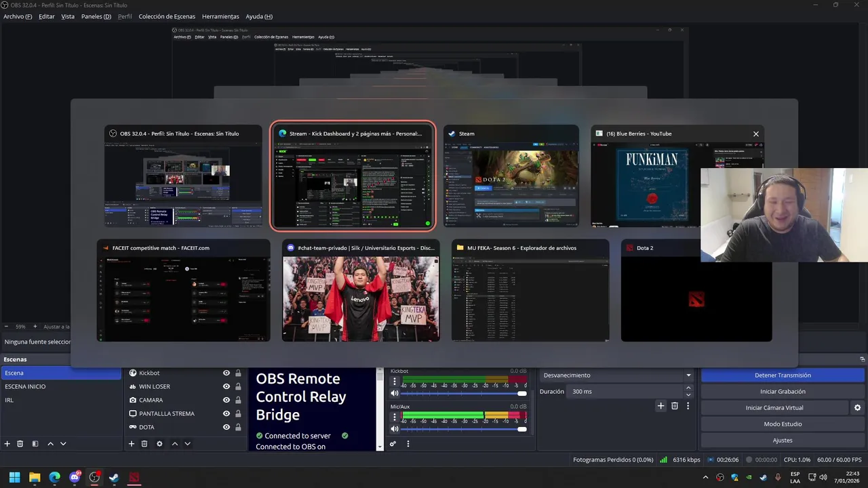Decrease Duración value with down arrow
Screen dimensions: 868x488
point(689,395)
